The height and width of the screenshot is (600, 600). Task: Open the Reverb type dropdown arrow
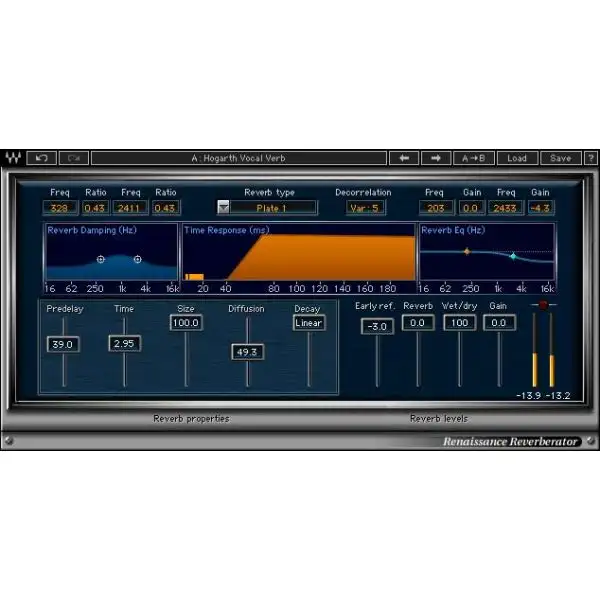pos(223,208)
